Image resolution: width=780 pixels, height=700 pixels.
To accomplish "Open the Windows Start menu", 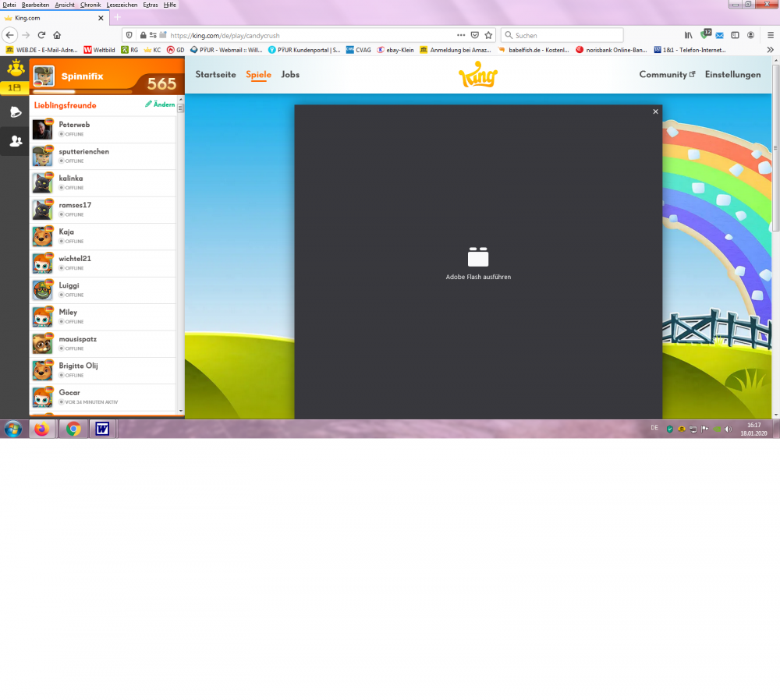I will pyautogui.click(x=13, y=429).
